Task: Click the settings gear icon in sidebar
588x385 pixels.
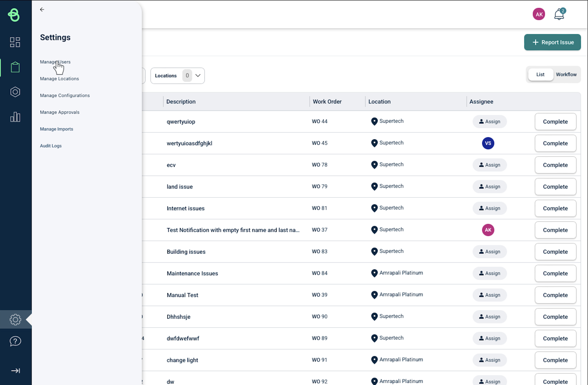Action: [15, 319]
